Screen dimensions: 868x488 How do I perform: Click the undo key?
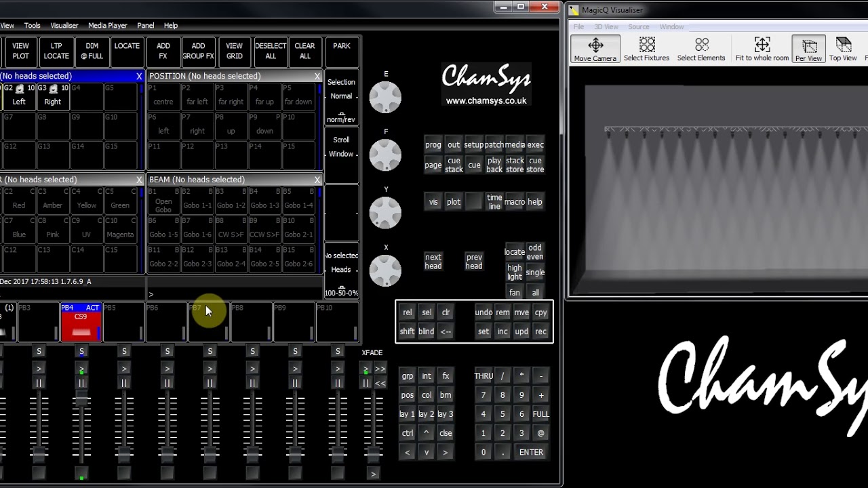click(484, 312)
